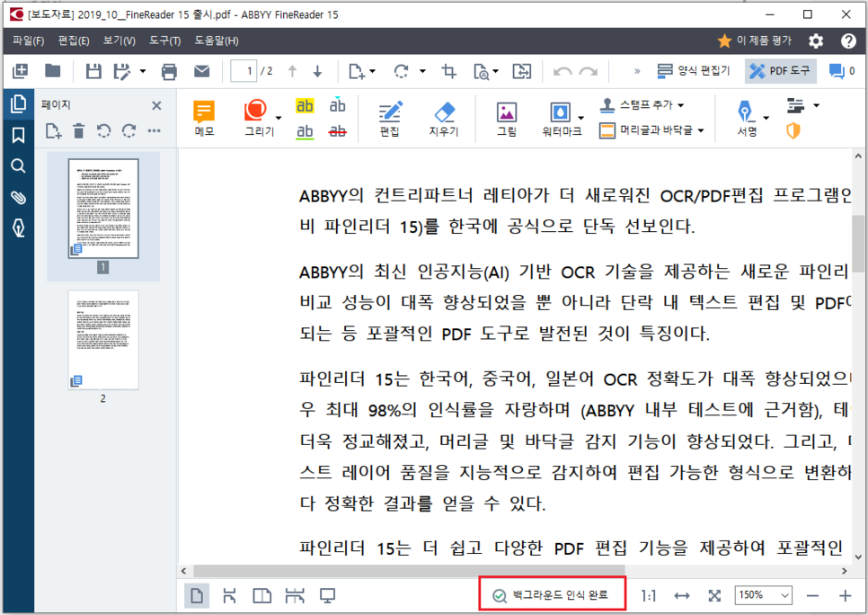Screen dimensions: 868x615
Task: Click the comments button showing 0
Action: point(841,71)
